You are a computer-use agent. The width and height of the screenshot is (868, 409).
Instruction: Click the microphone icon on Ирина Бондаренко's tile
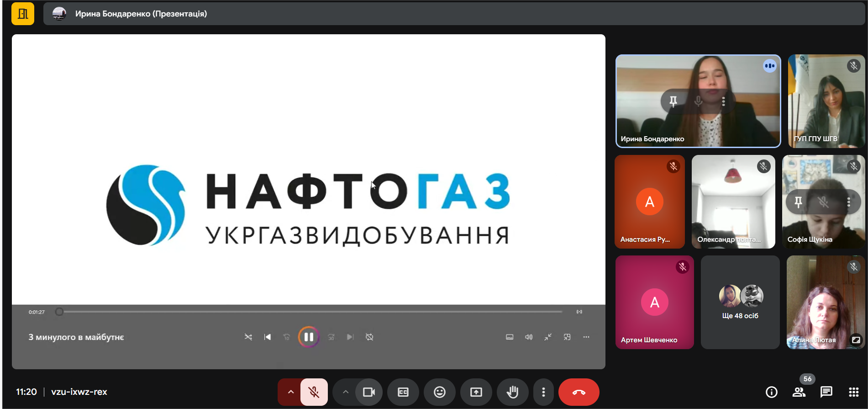coord(698,101)
